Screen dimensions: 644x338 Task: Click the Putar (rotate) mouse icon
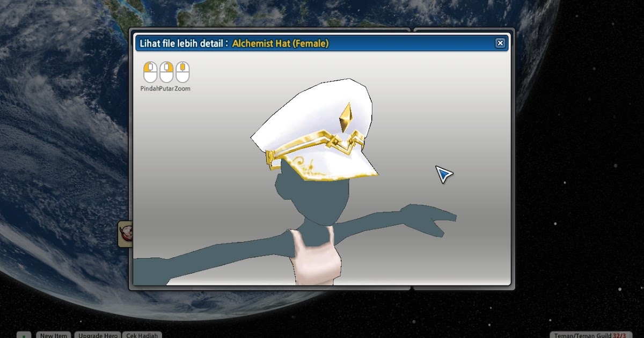coord(166,72)
